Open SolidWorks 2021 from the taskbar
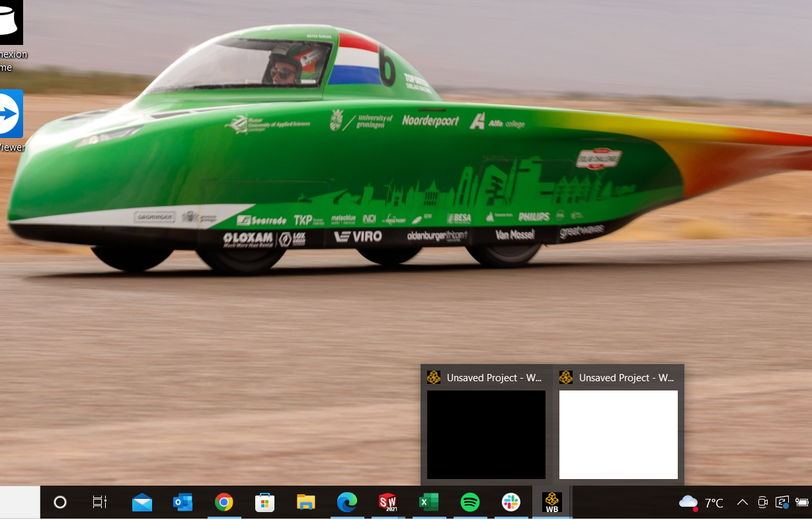This screenshot has height=520, width=812. click(x=387, y=503)
